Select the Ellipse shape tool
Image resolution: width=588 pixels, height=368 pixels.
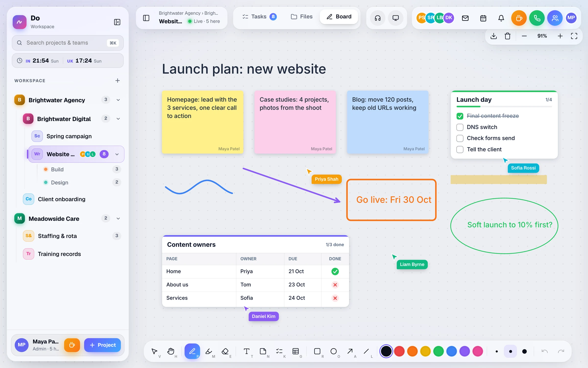click(333, 351)
